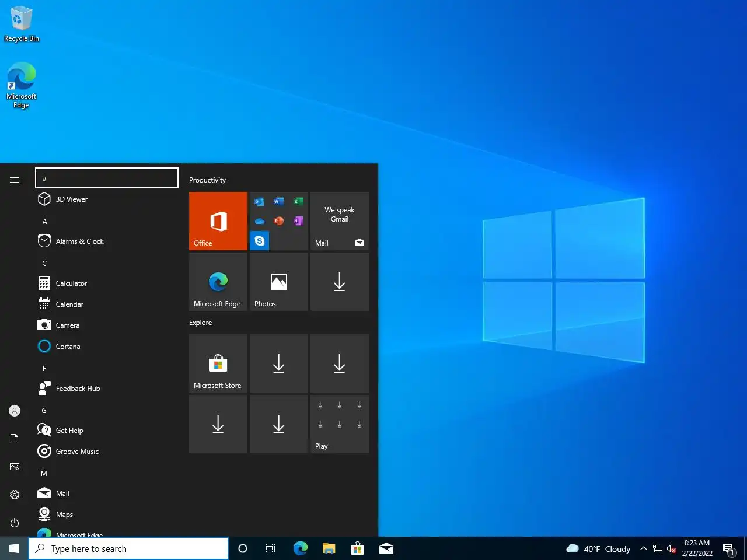The height and width of the screenshot is (560, 747).
Task: Launch the Camera app
Action: point(107,325)
